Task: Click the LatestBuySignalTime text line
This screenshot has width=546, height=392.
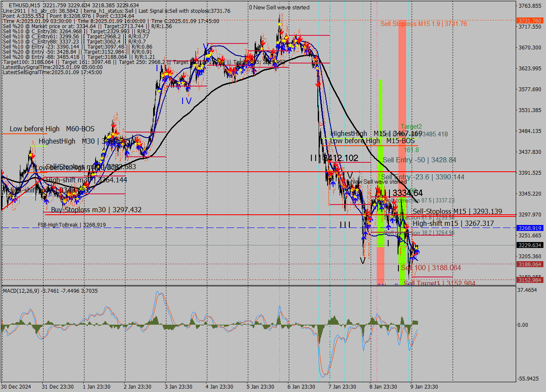Action: 52,67
